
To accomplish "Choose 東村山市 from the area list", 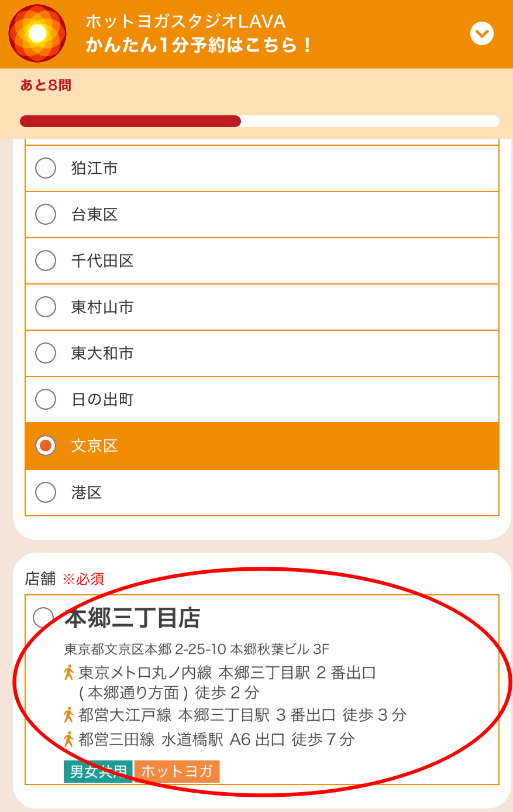I will click(262, 307).
